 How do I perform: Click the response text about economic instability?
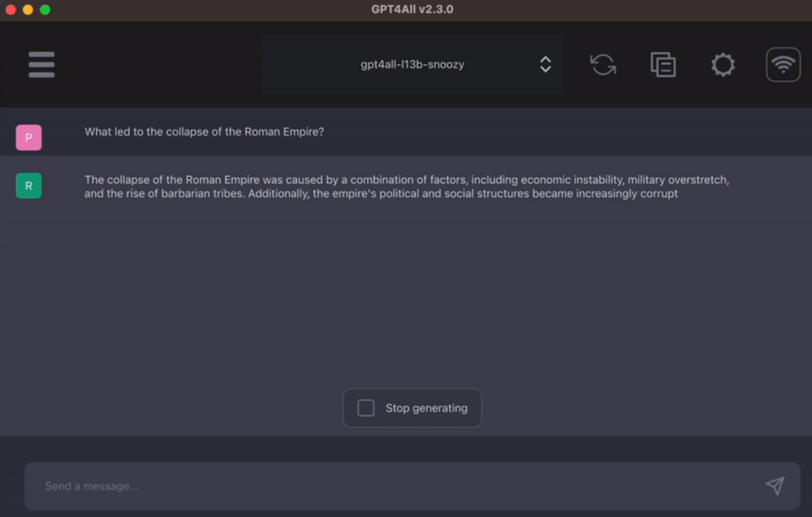(x=407, y=187)
